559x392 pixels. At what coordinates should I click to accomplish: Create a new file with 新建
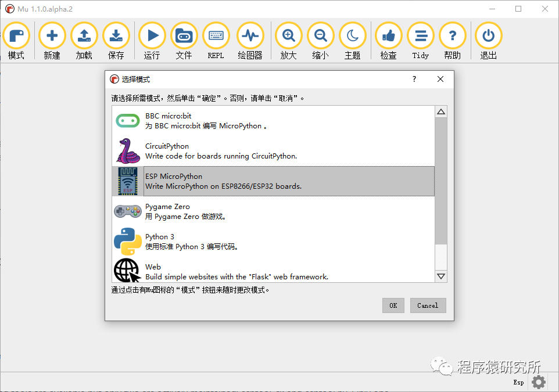52,41
